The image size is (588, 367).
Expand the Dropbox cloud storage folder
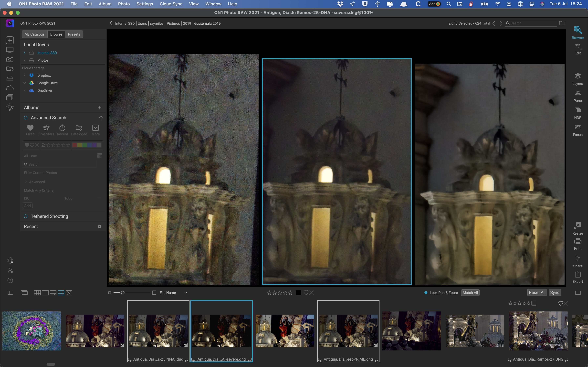24,76
